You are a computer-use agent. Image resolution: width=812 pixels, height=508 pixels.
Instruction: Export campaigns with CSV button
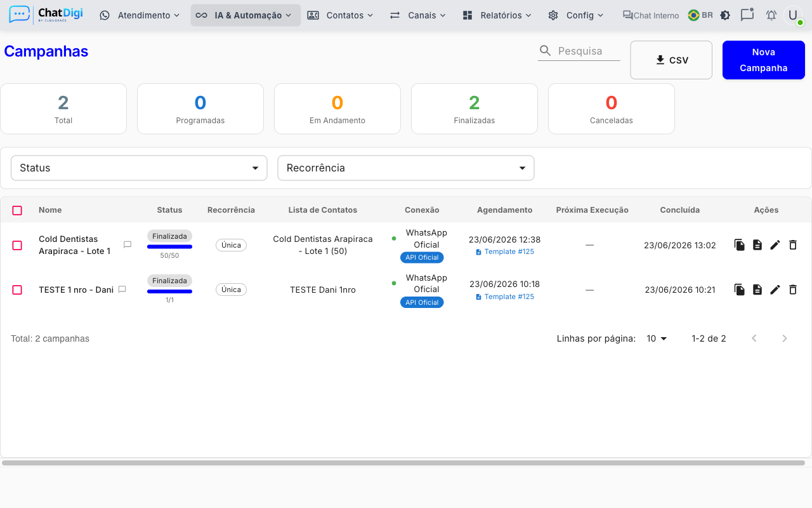[x=671, y=60]
